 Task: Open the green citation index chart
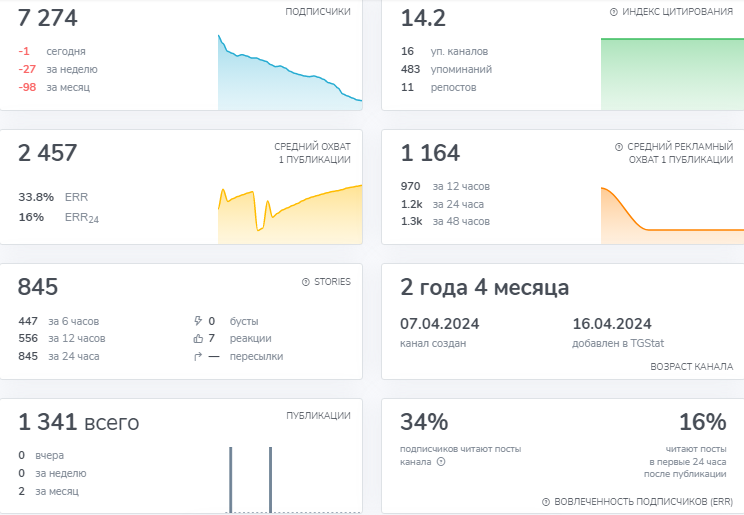672,74
